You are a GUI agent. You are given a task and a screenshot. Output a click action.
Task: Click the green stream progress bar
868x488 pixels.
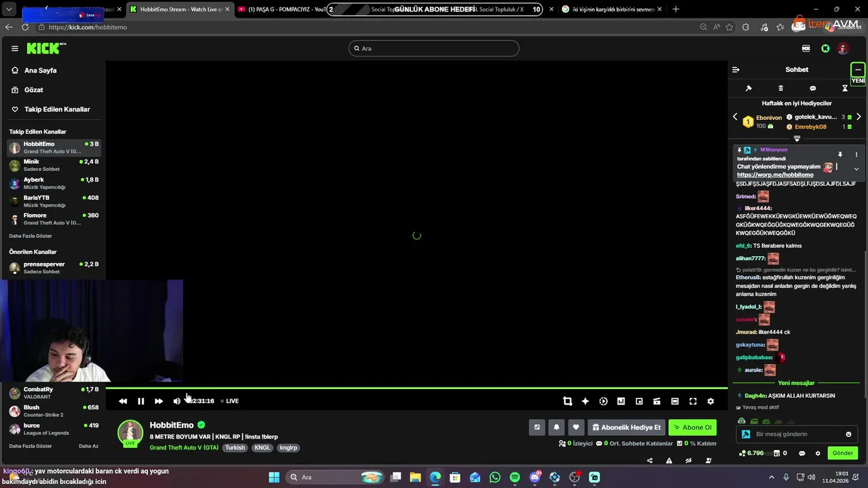416,388
